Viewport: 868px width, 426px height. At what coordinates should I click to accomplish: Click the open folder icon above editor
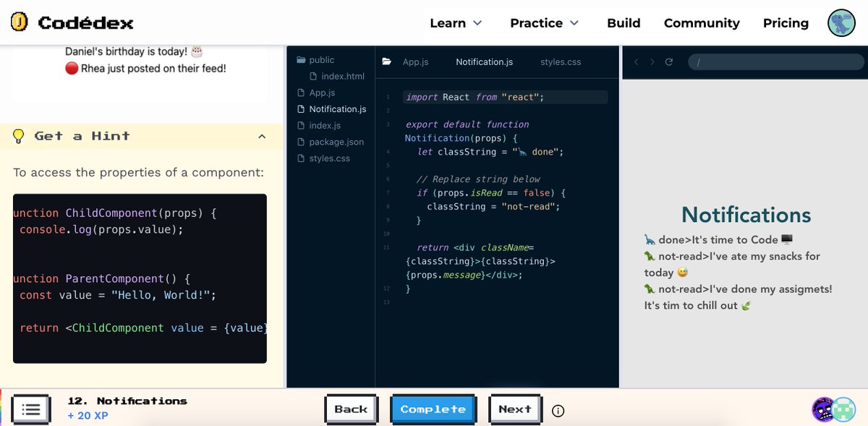387,61
